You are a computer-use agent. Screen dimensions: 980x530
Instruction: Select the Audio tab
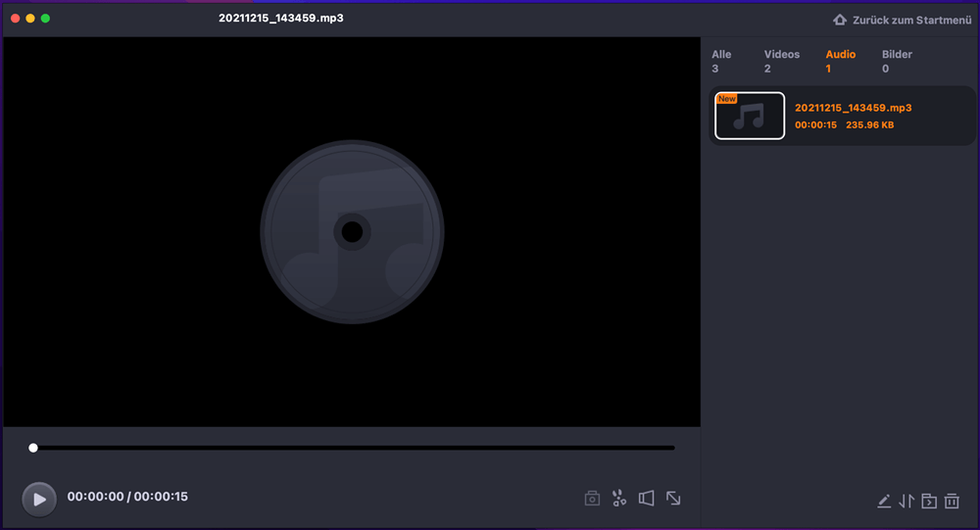pyautogui.click(x=840, y=62)
